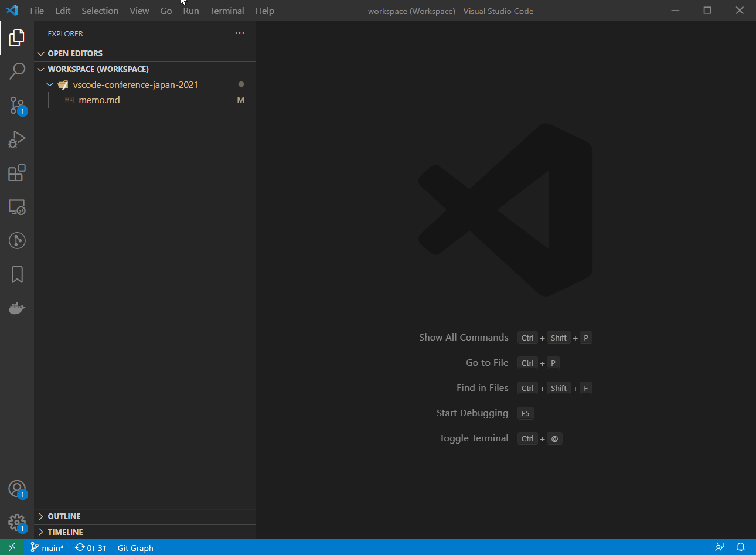Click the Go to File hint text
The image size is (756, 555).
pos(487,363)
